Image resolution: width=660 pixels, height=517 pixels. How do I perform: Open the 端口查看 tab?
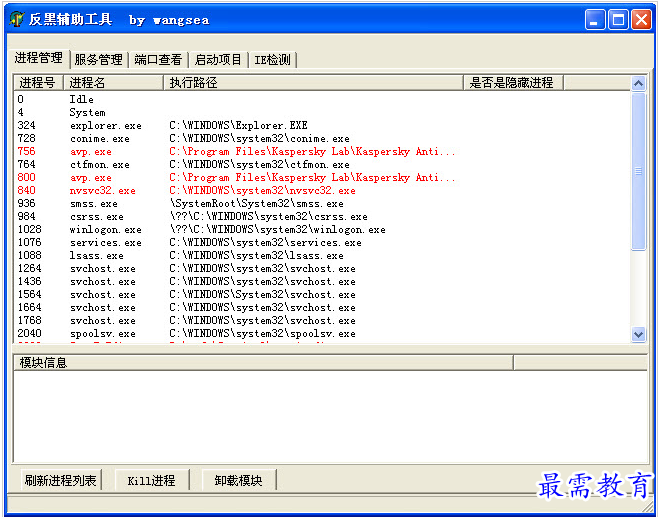coord(158,59)
